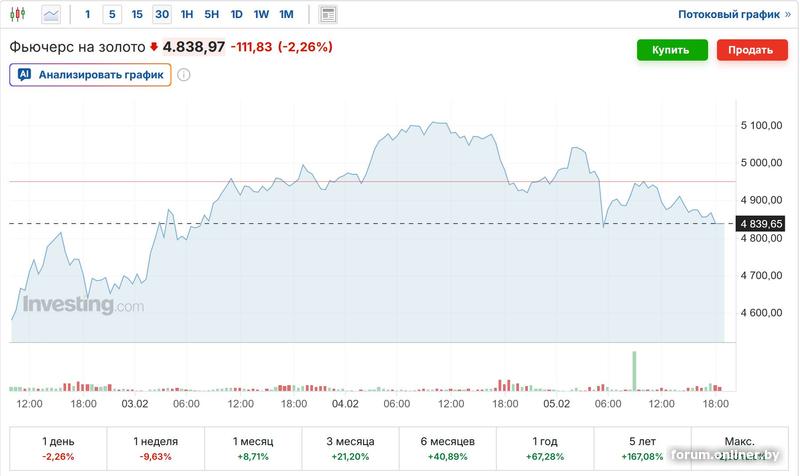800x476 pixels.
Task: Click the info icon beside Анализировать график
Action: (x=184, y=74)
